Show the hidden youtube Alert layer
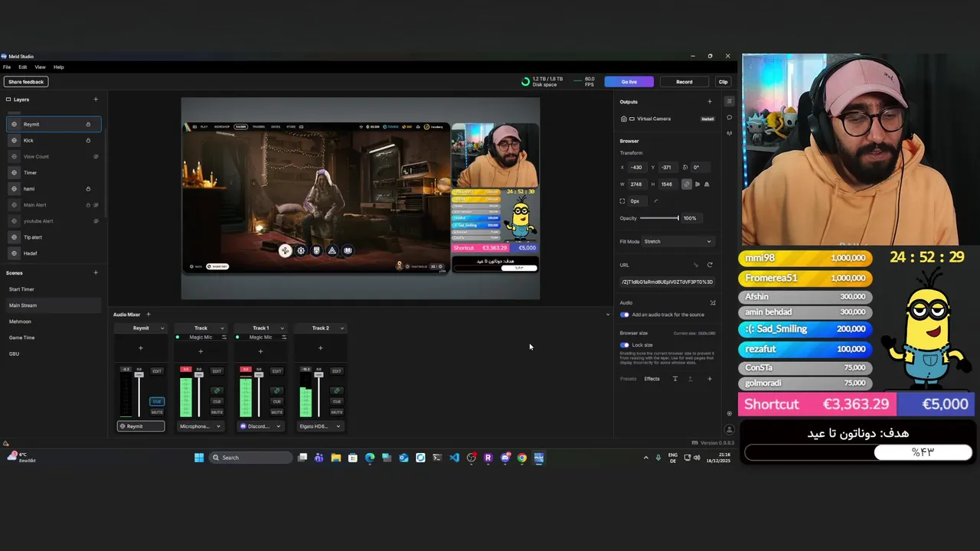Viewport: 980px width, 551px height. (96, 220)
